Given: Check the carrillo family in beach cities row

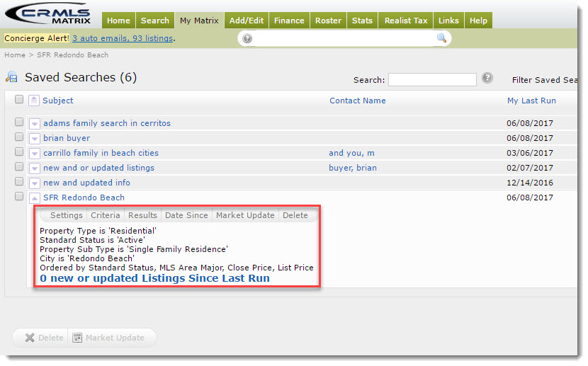Looking at the screenshot, I should [19, 151].
